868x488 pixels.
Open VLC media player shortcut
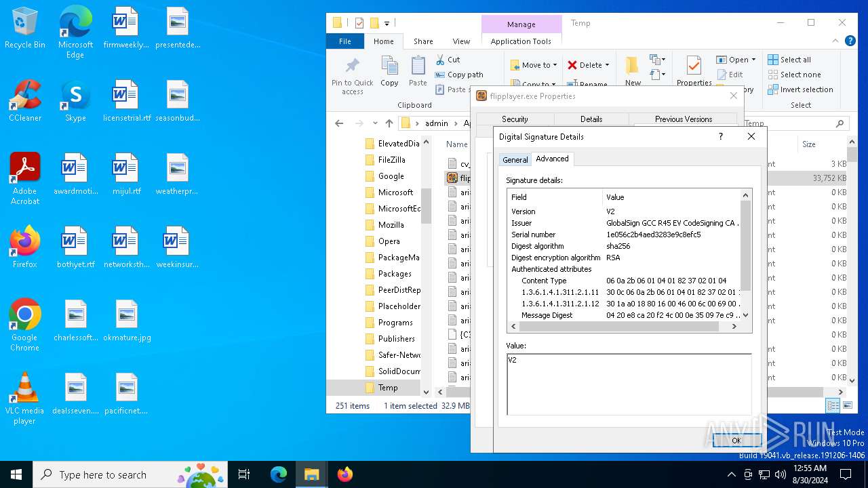25,399
